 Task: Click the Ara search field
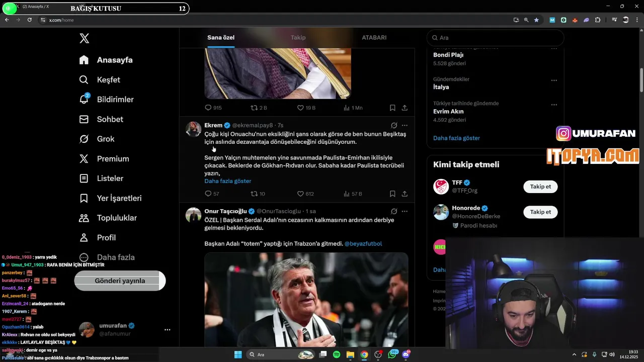pyautogui.click(x=496, y=38)
